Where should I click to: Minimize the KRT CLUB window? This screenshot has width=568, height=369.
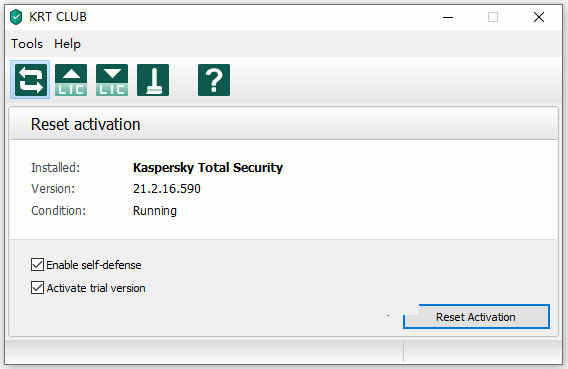[x=448, y=17]
